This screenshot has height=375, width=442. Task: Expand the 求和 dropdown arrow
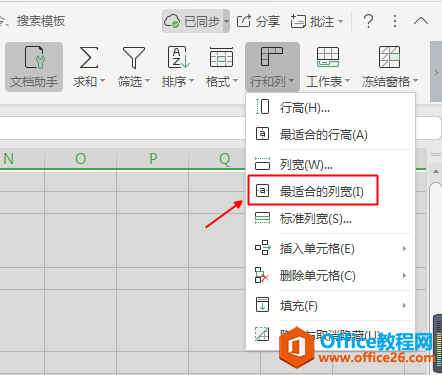(x=102, y=81)
